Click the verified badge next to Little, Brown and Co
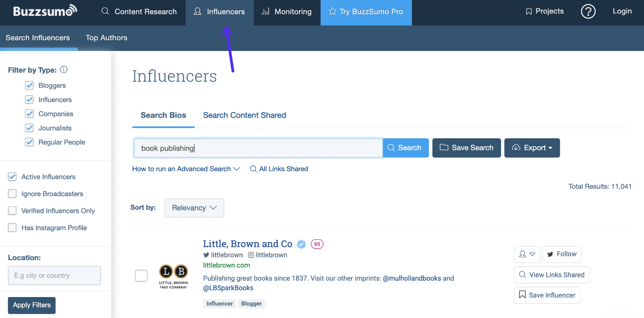This screenshot has width=644, height=318. point(301,244)
